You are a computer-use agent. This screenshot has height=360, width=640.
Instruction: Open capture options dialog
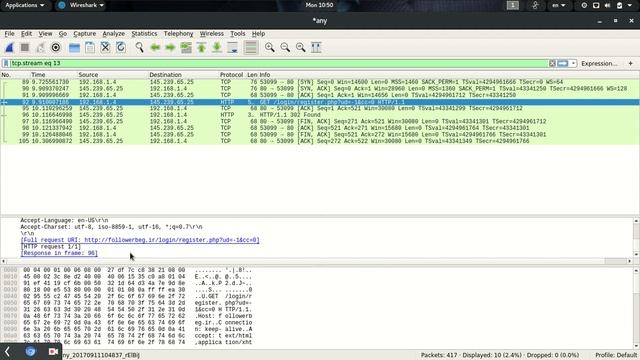(56, 47)
